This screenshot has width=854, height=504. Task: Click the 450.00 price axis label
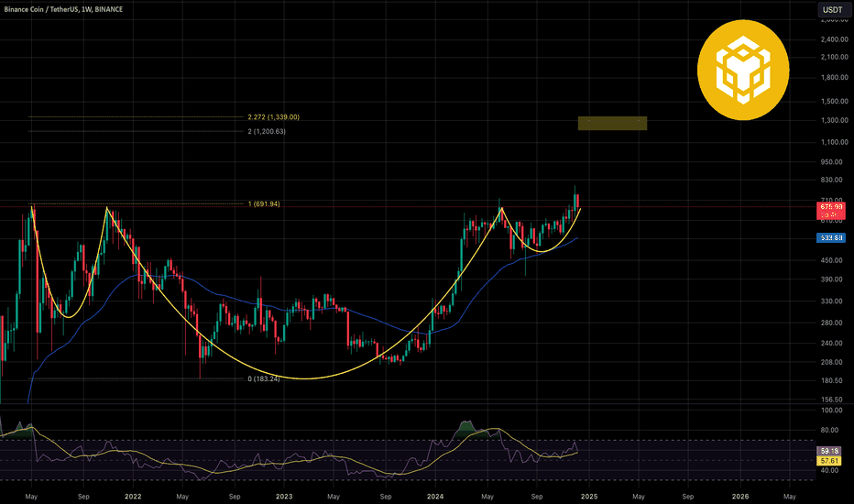832,260
